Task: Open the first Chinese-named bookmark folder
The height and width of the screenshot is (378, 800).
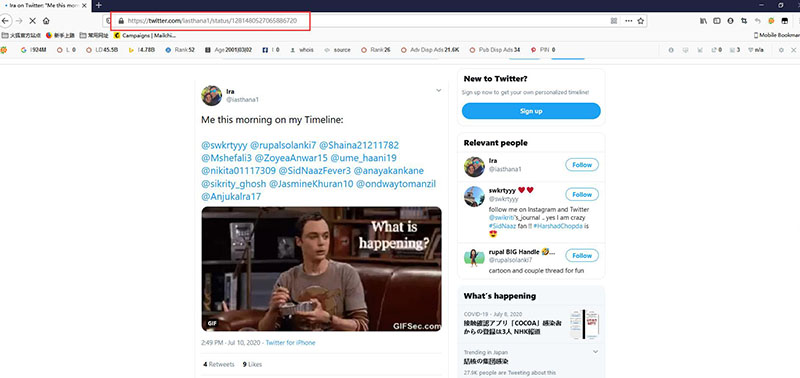Action: [21, 35]
